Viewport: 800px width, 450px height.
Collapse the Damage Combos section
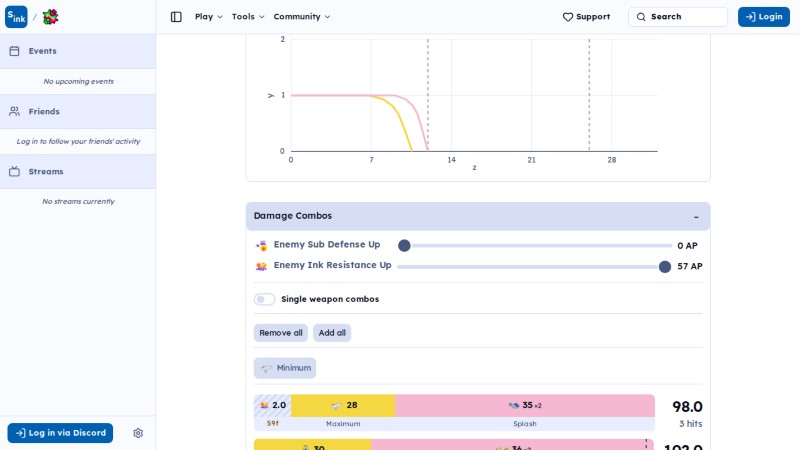tap(696, 217)
